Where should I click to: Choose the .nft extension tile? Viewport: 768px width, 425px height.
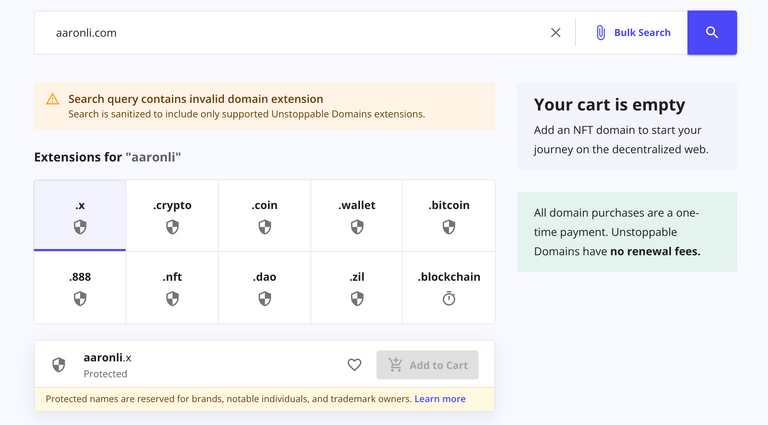(x=172, y=287)
